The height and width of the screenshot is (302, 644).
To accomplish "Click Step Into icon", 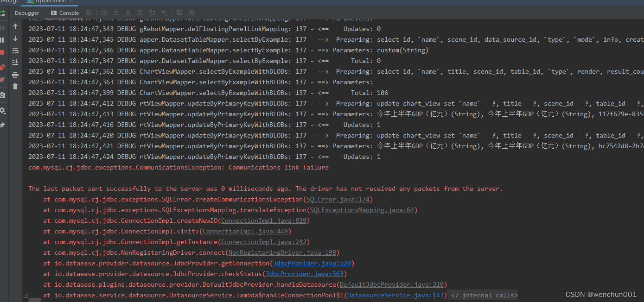I will (115, 13).
